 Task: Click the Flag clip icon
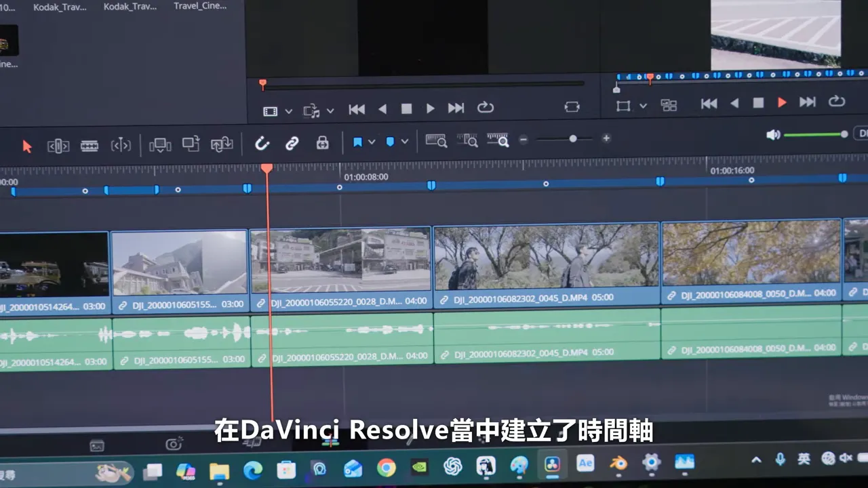(357, 142)
